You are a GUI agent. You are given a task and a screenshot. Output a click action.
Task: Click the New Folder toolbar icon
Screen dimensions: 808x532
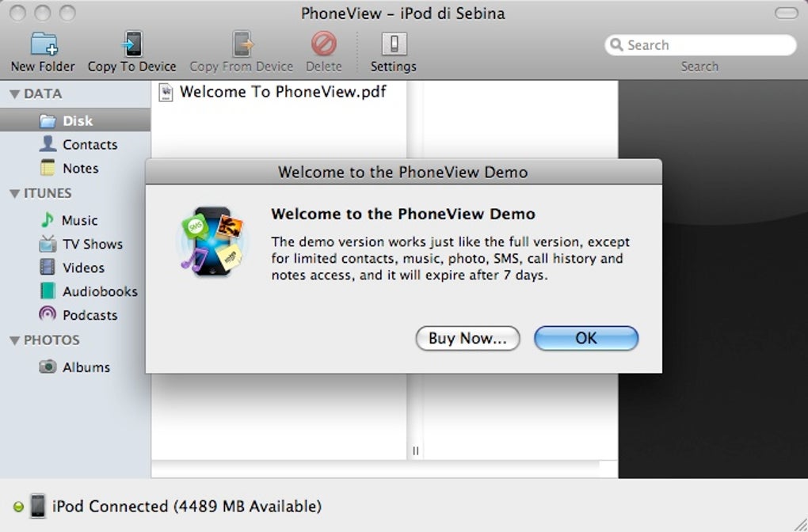tap(44, 44)
